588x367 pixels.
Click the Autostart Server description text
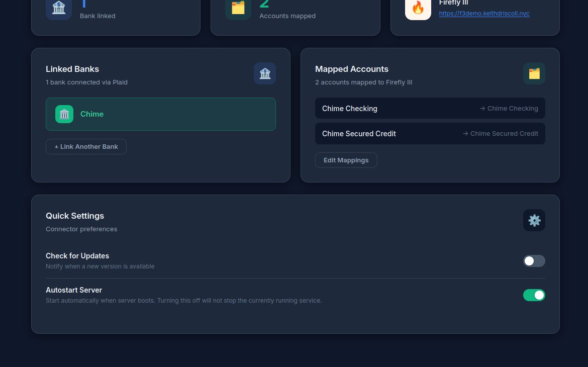(184, 301)
